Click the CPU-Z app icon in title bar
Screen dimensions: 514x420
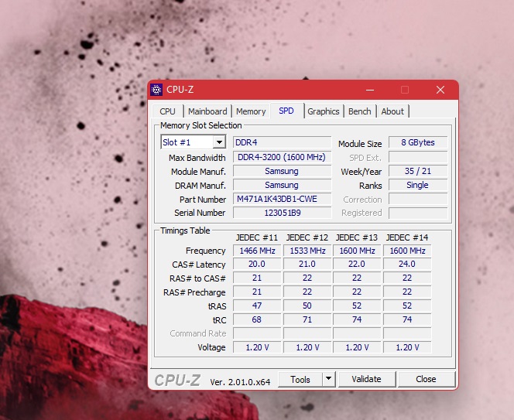[156, 90]
